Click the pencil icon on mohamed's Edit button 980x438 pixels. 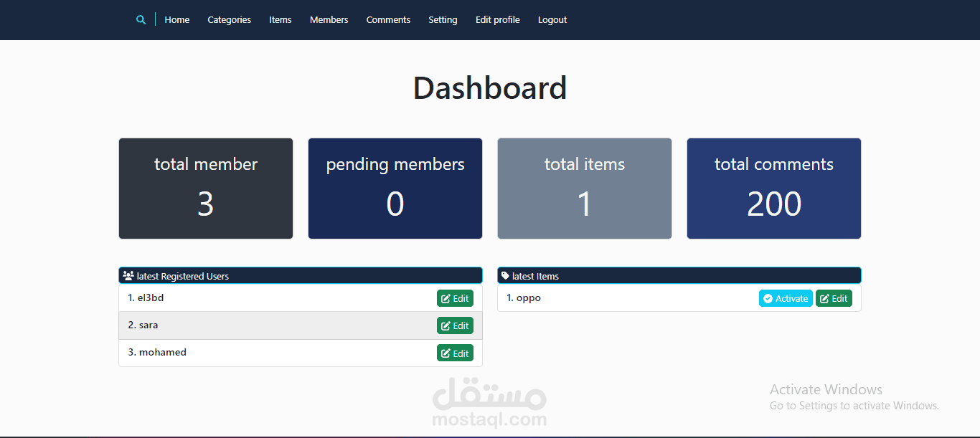[x=447, y=353]
